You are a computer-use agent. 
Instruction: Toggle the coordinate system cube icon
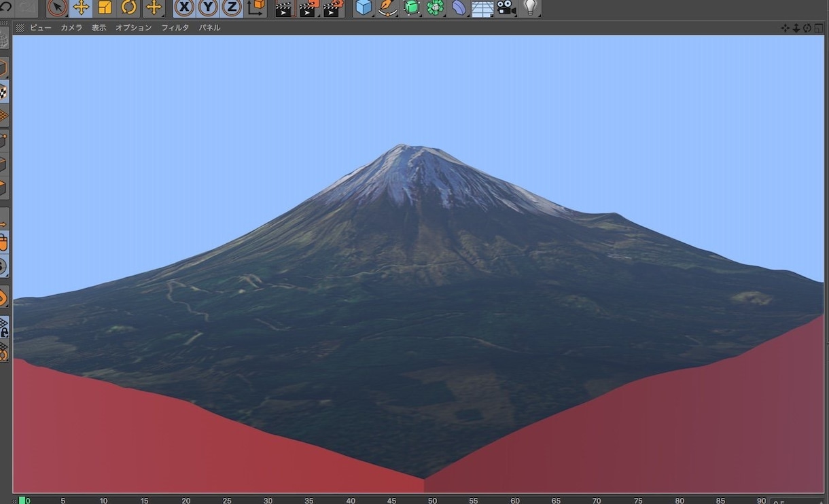click(x=256, y=7)
